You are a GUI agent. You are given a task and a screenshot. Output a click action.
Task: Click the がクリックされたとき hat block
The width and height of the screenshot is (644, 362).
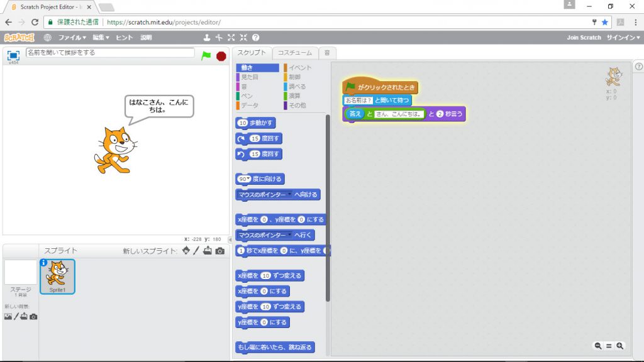point(380,86)
